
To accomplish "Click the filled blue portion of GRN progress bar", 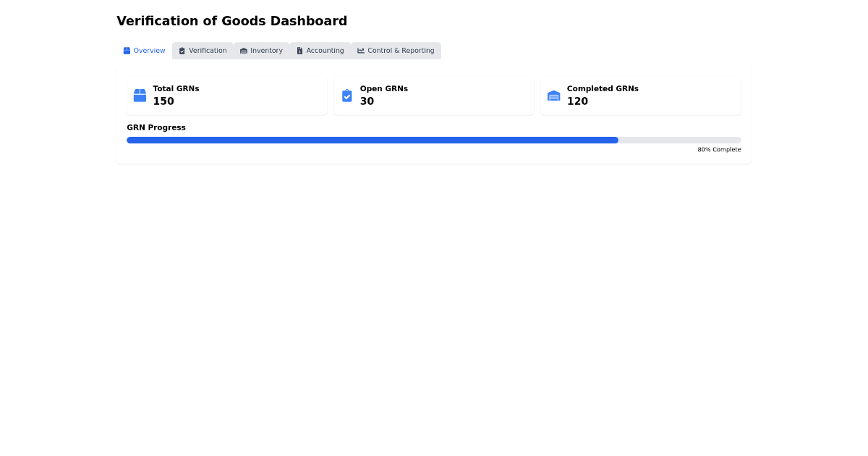I will 373,140.
